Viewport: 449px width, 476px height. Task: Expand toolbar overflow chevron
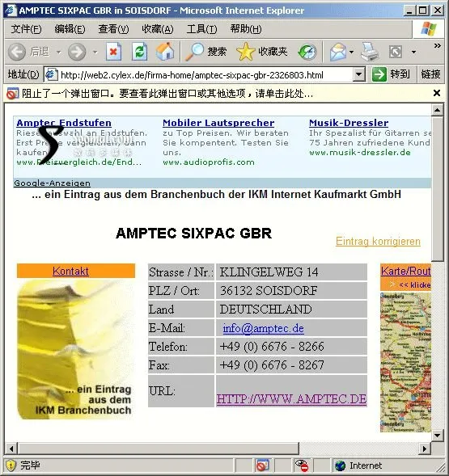437,45
